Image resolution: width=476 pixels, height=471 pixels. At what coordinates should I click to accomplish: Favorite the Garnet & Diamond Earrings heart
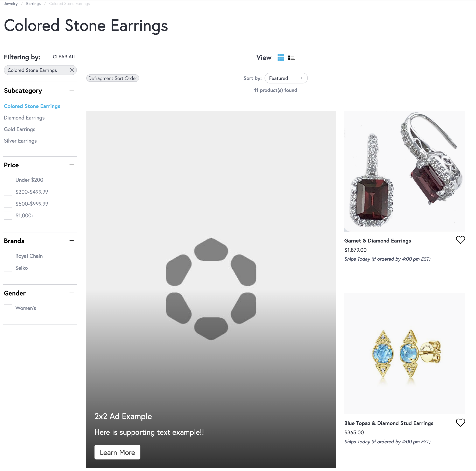click(460, 240)
